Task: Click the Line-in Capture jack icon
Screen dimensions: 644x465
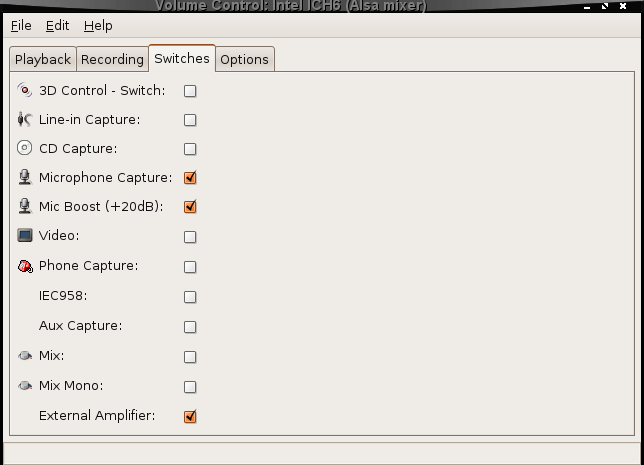Action: 25,120
